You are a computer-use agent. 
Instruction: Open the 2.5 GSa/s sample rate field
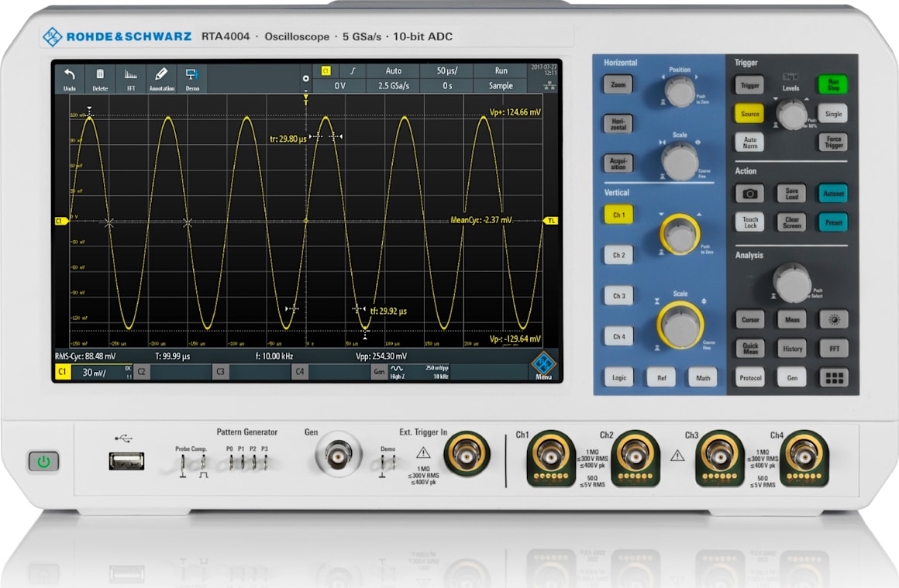pyautogui.click(x=394, y=85)
